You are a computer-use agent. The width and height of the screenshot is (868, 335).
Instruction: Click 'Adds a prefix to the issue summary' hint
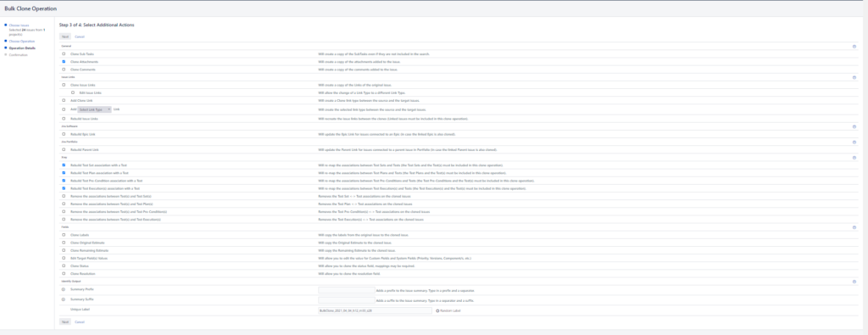tap(426, 290)
